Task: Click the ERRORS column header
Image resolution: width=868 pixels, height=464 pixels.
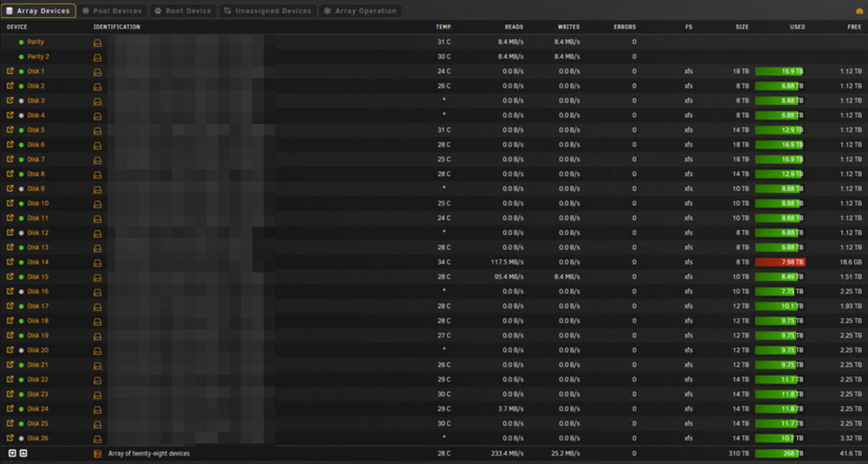Action: [x=624, y=27]
